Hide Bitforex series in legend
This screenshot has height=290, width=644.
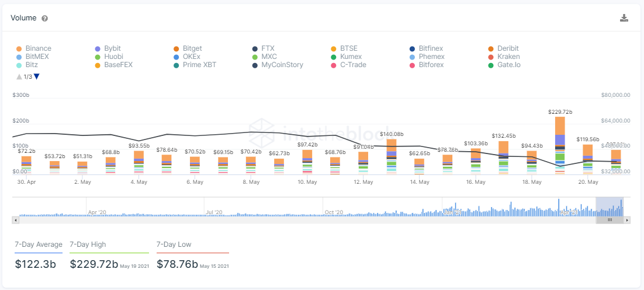(x=427, y=65)
